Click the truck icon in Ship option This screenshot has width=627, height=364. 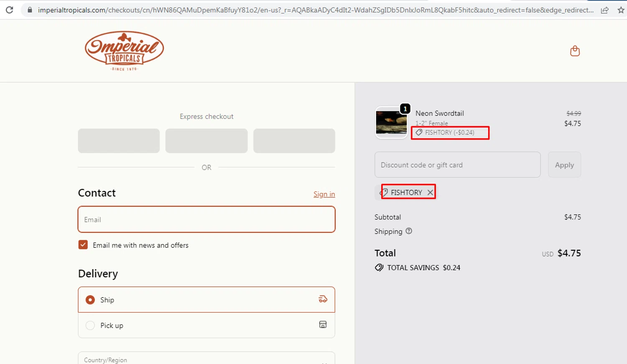323,299
